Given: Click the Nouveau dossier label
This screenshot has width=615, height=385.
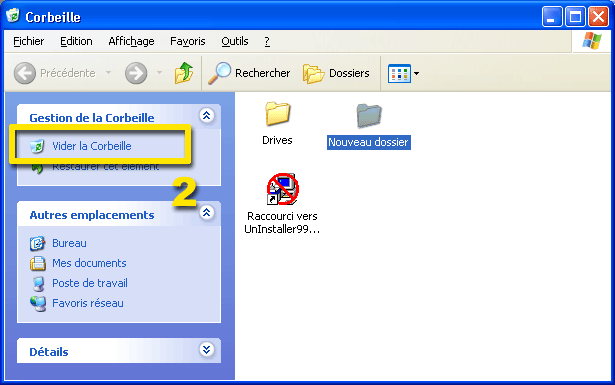Looking at the screenshot, I should coord(369,142).
